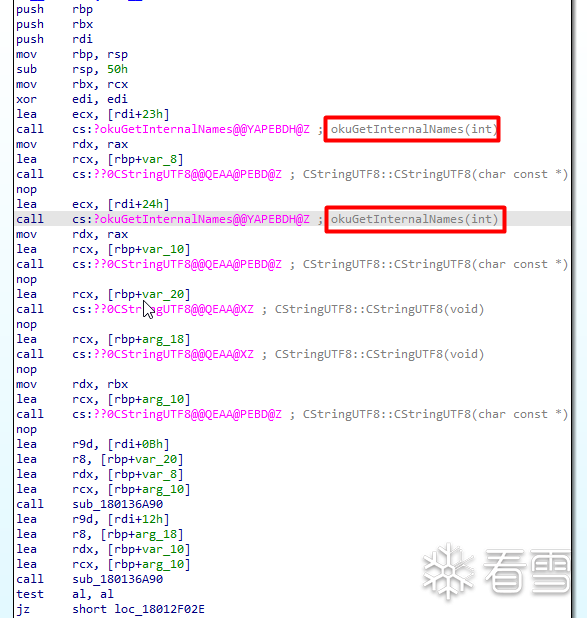The width and height of the screenshot is (587, 618).
Task: Select the "push rbx" instruction line
Action: 54,24
